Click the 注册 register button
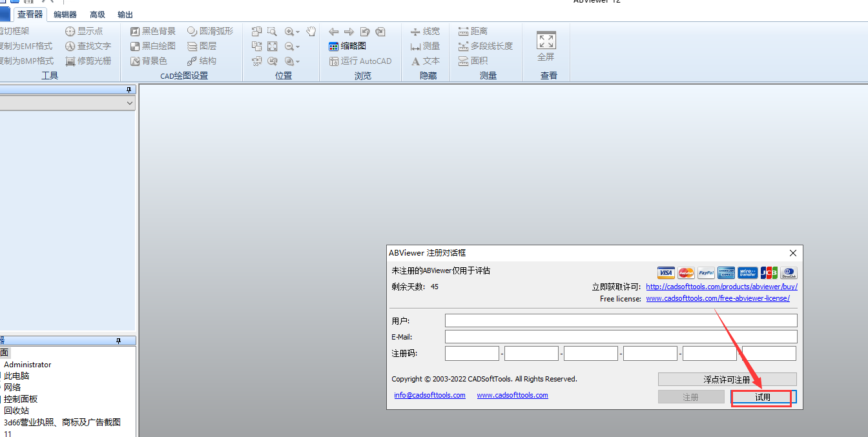The width and height of the screenshot is (868, 437). click(691, 397)
